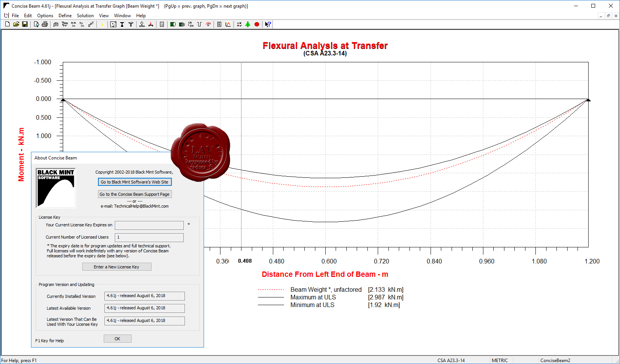This screenshot has width=620, height=364.
Task: Select the T-beam section toolbar icon
Action: tap(131, 24)
